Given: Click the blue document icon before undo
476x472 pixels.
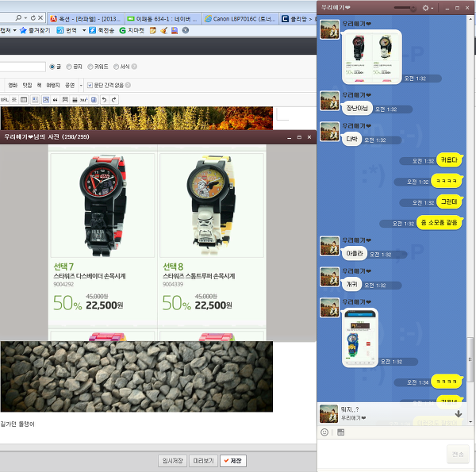Looking at the screenshot, I should coord(94,100).
